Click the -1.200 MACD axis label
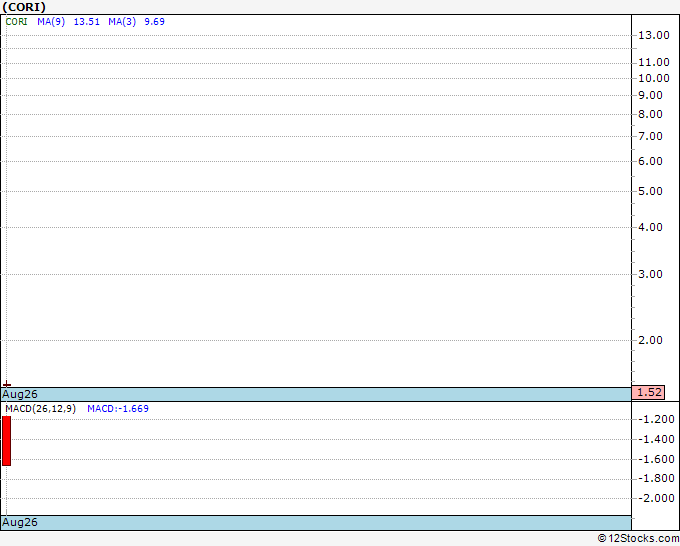680x546 pixels. [656, 419]
